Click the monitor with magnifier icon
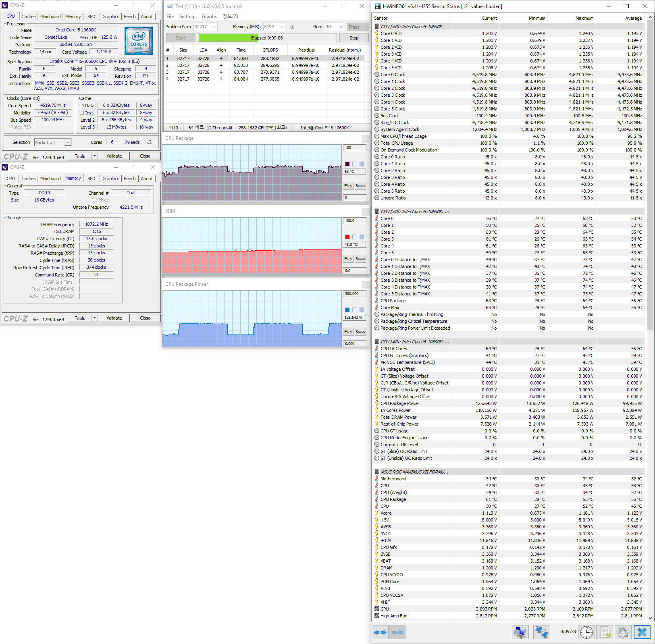Viewport: 655px width, 644px height. pyautogui.click(x=520, y=632)
